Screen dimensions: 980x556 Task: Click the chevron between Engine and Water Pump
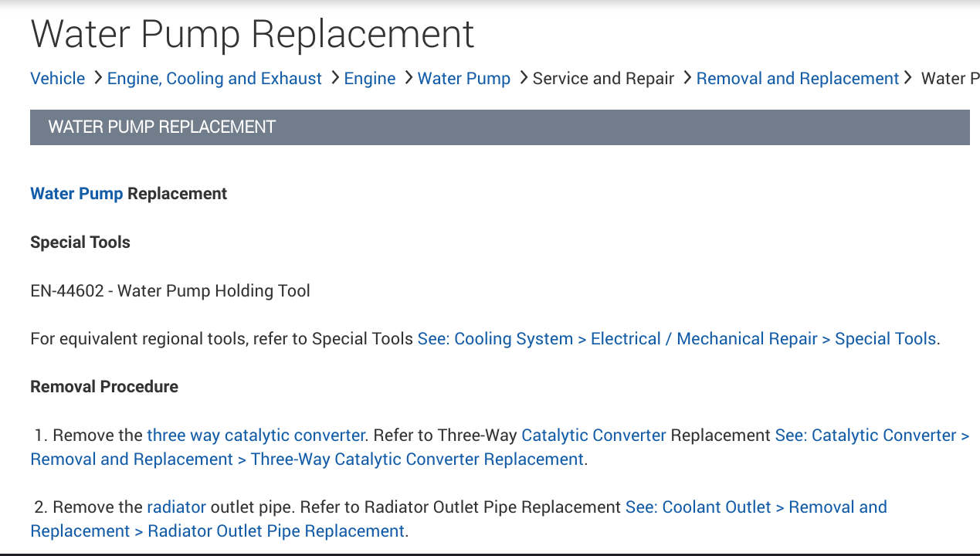[408, 78]
